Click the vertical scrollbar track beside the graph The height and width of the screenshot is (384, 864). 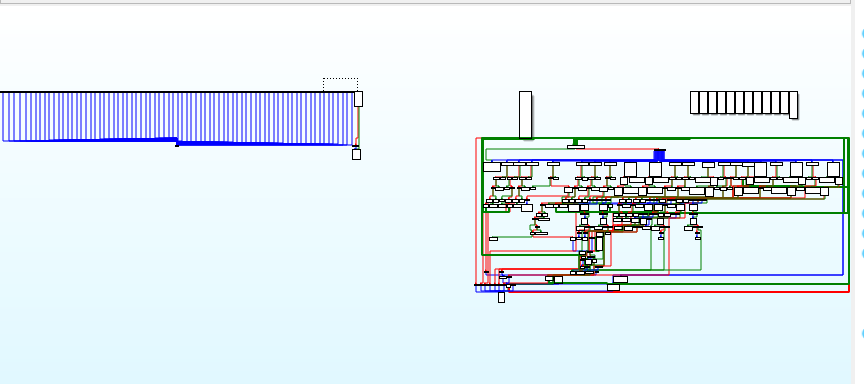854,194
